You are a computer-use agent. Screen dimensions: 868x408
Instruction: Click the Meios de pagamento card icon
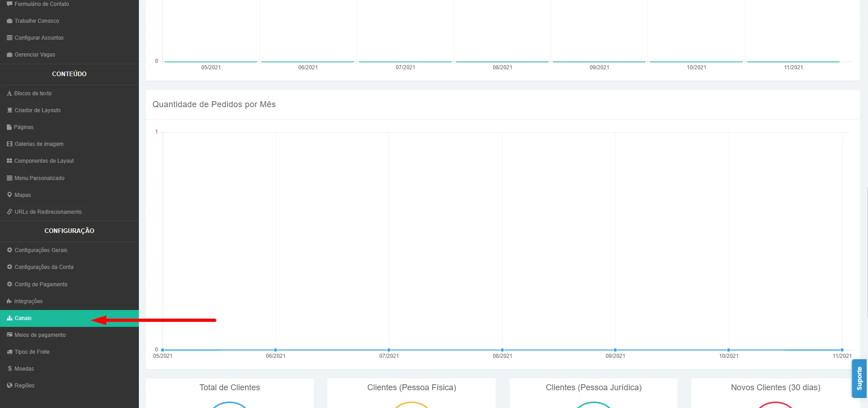coord(10,335)
